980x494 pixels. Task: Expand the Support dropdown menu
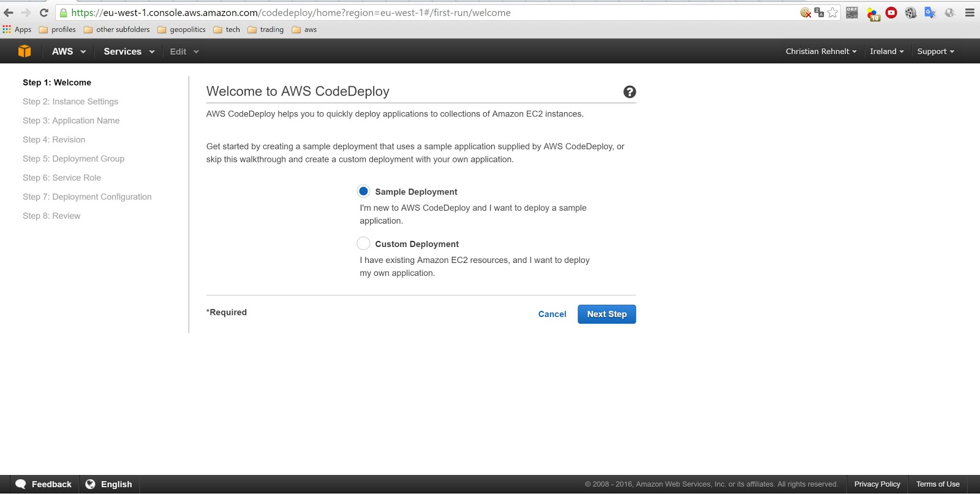[x=935, y=51]
